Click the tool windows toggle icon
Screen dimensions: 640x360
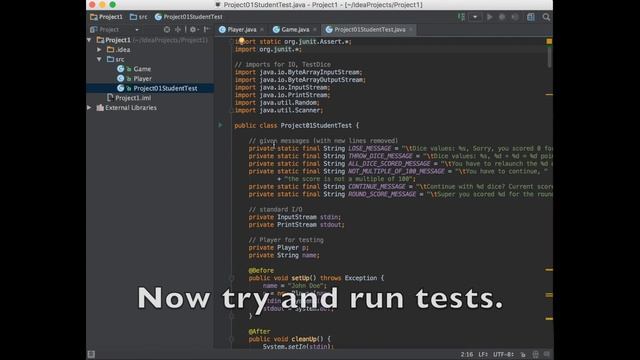91,354
